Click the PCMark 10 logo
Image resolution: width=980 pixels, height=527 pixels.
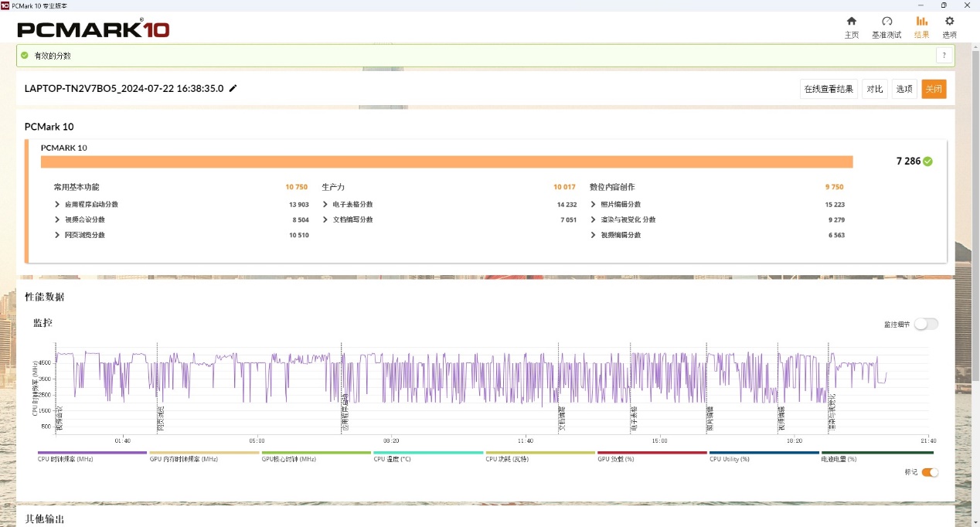pyautogui.click(x=93, y=29)
